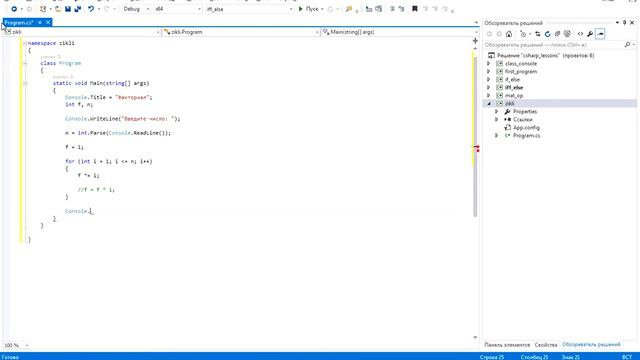The image size is (640, 360).
Task: Refresh the Solution Explorer tree
Action: point(547,34)
